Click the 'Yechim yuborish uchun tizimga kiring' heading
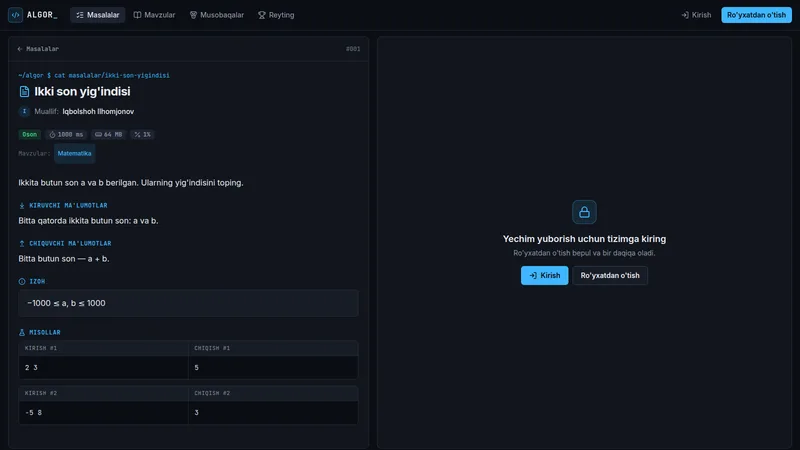The image size is (800, 450). click(x=584, y=239)
